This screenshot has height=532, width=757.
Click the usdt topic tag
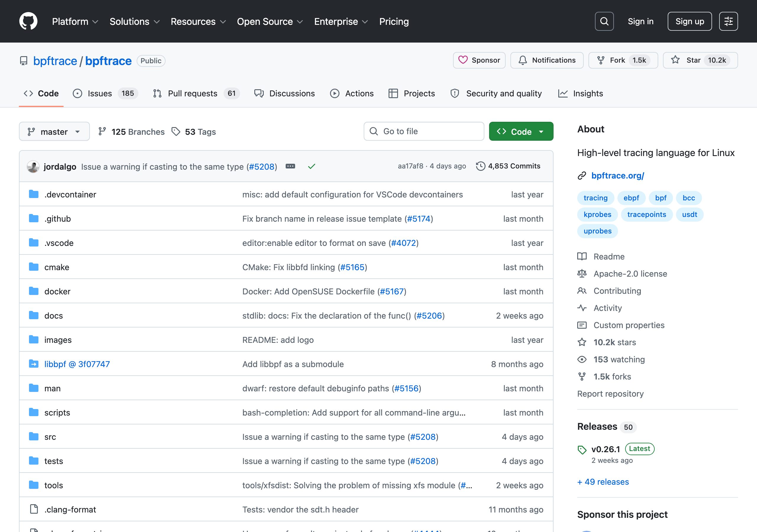pyautogui.click(x=689, y=214)
